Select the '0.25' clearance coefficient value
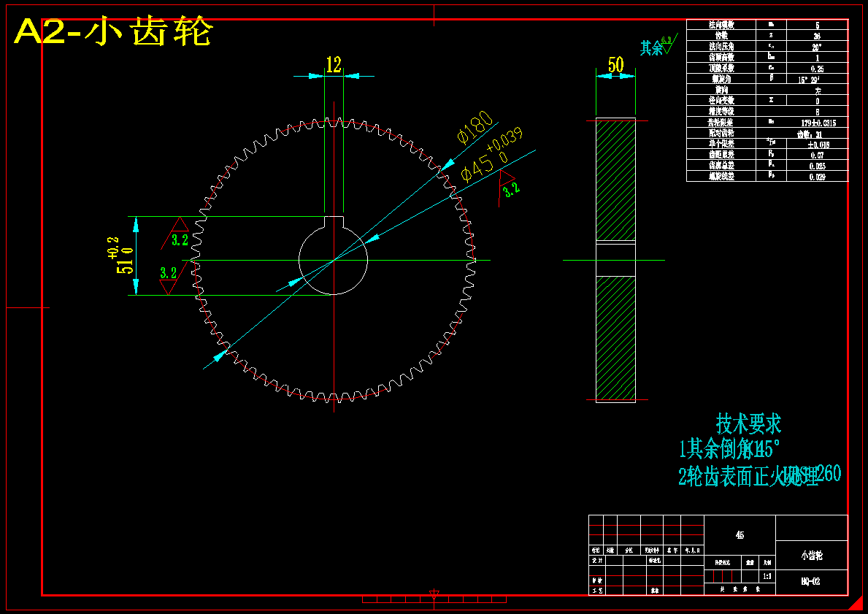The image size is (868, 614). pyautogui.click(x=817, y=69)
